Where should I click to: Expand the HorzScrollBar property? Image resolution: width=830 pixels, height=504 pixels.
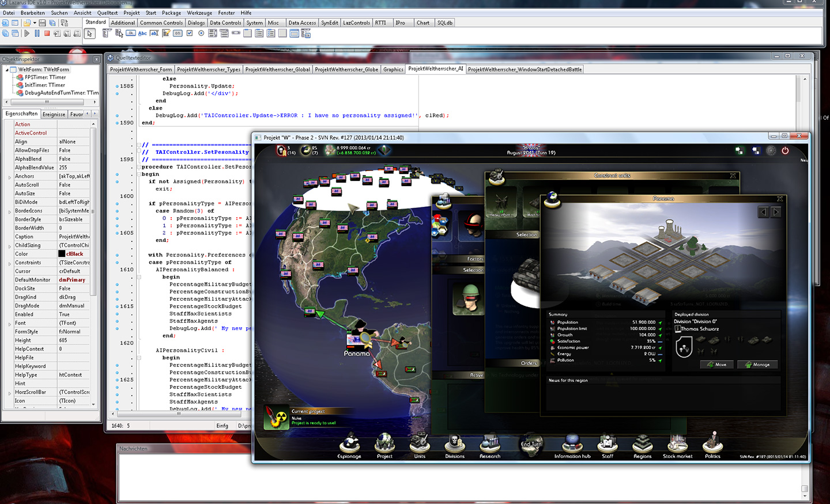[x=9, y=393]
